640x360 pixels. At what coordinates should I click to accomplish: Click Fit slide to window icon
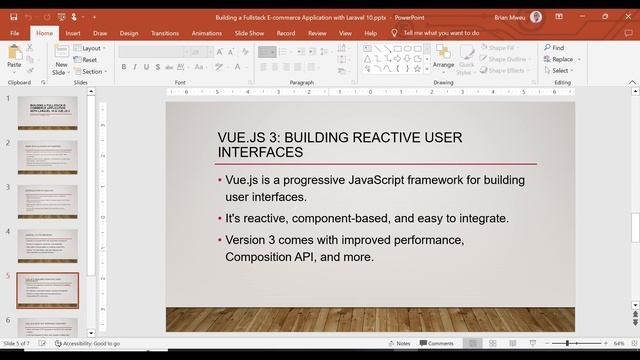tap(635, 343)
